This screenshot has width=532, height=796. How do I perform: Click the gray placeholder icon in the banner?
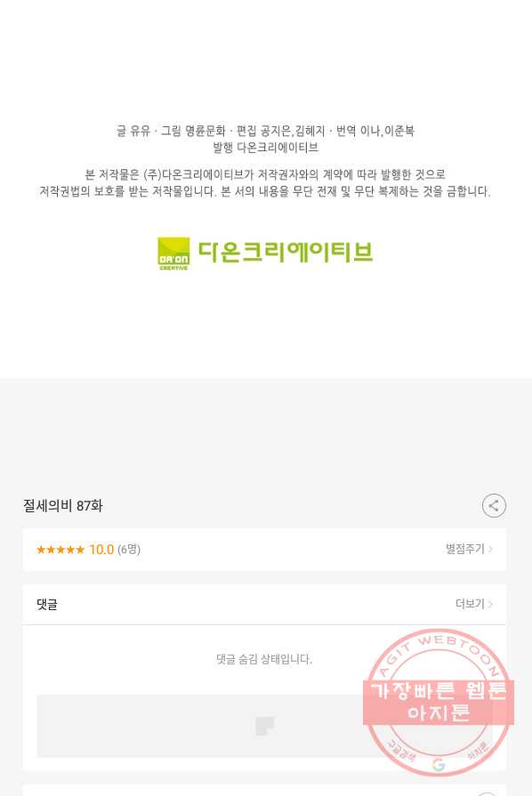(x=264, y=726)
